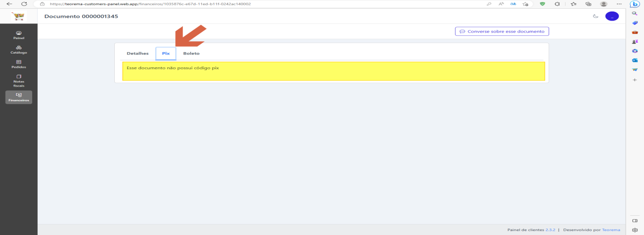Open the Edge sidebar Games icon
This screenshot has height=235, width=644.
point(635,42)
